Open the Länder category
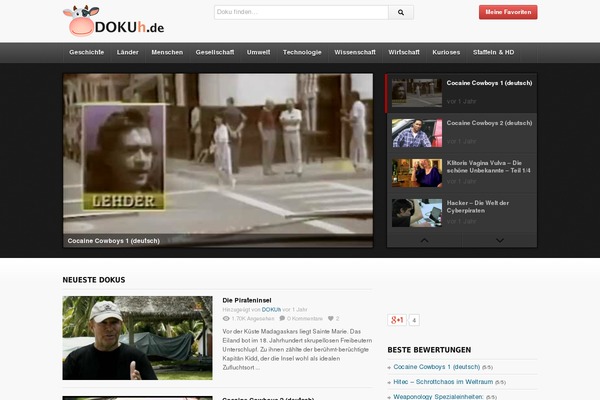The height and width of the screenshot is (400, 600). point(127,52)
